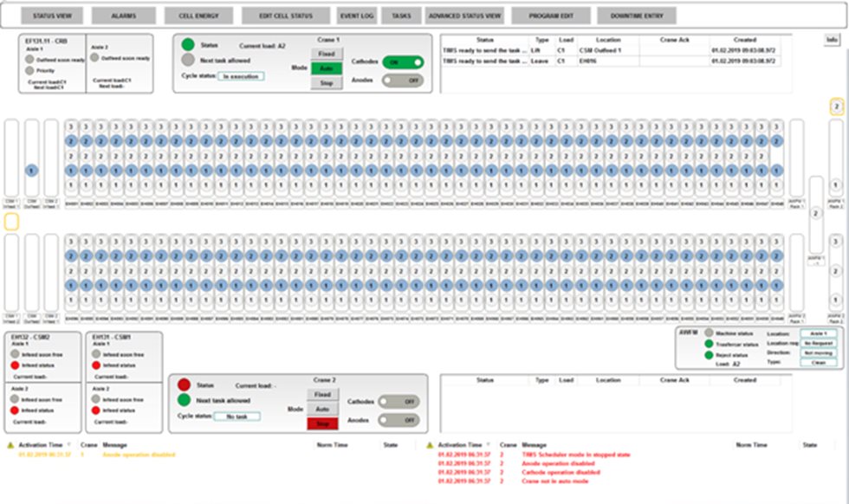This screenshot has width=849, height=504.
Task: Click the Info button
Action: point(832,40)
